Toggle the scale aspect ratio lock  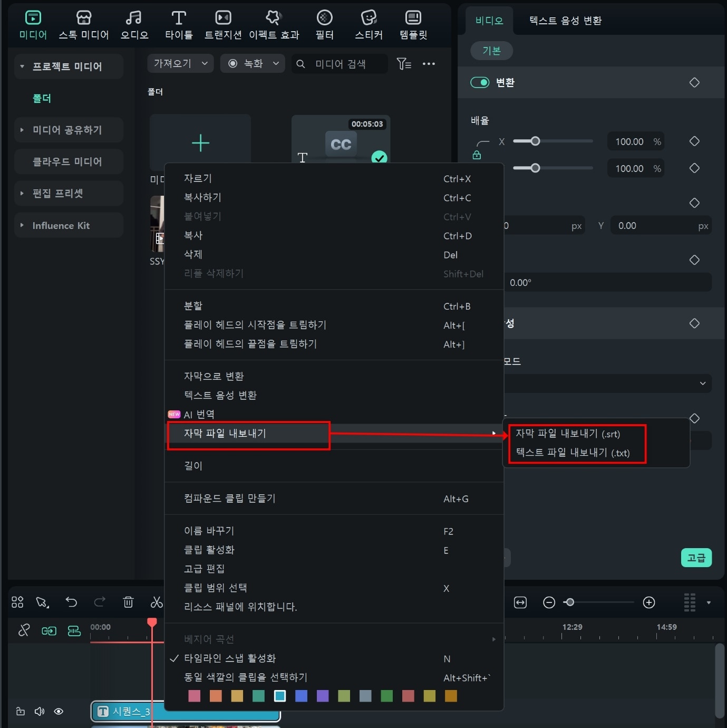pyautogui.click(x=477, y=155)
